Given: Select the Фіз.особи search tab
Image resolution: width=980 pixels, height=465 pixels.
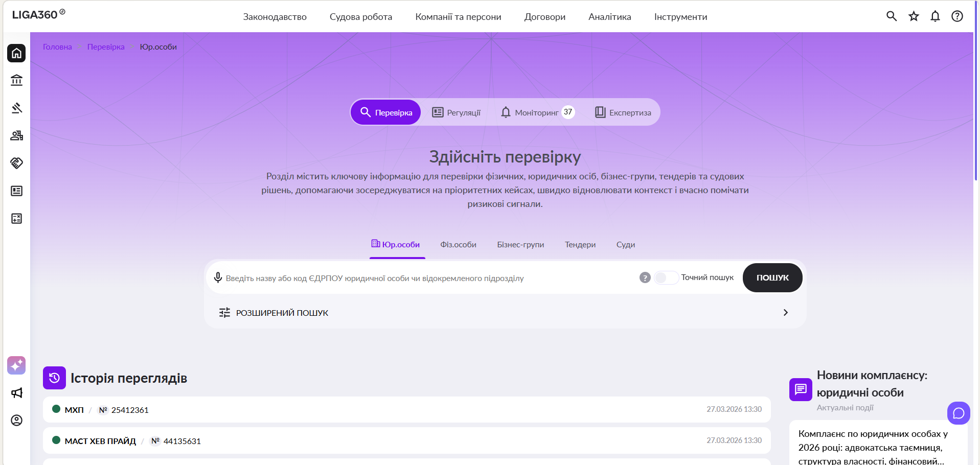Looking at the screenshot, I should (458, 244).
